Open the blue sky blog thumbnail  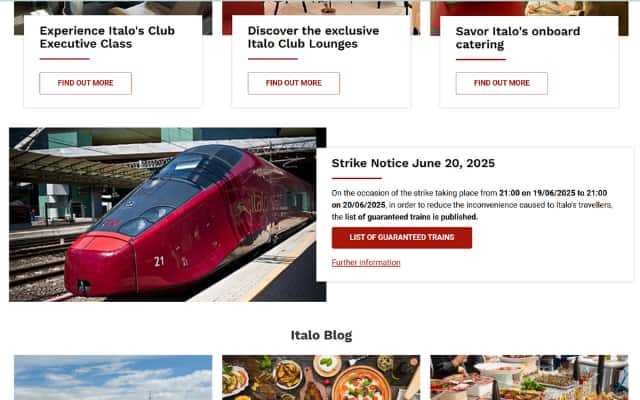[113, 378]
